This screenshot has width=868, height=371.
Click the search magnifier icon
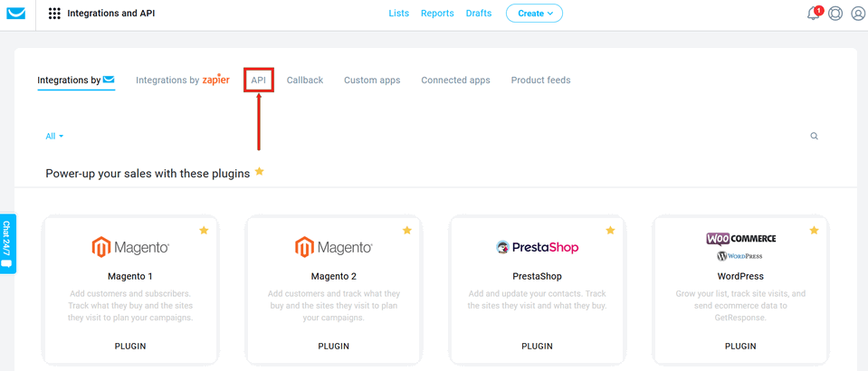click(x=814, y=137)
